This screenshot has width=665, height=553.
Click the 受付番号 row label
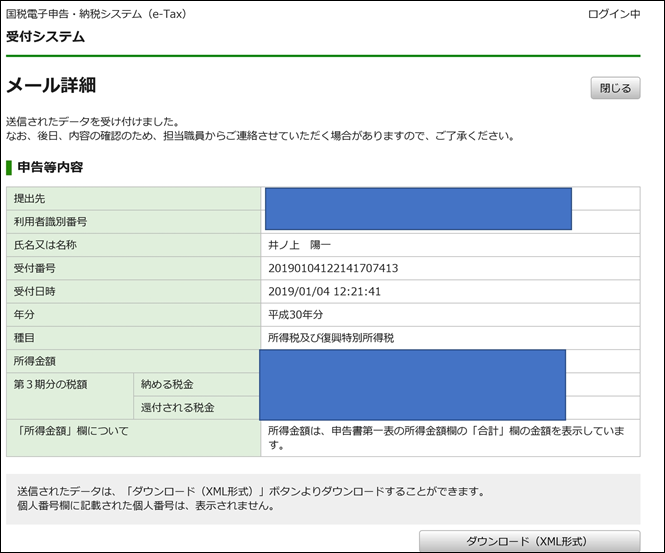pos(34,268)
